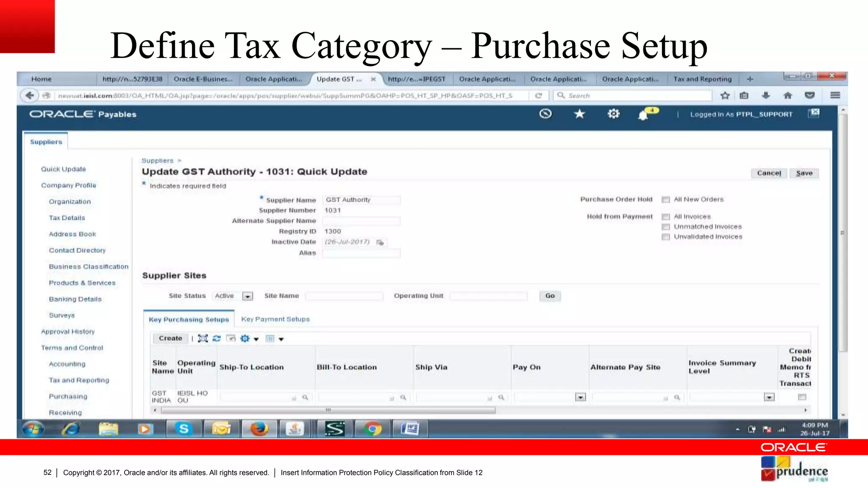Open the Site Status Active dropdown

pos(248,296)
